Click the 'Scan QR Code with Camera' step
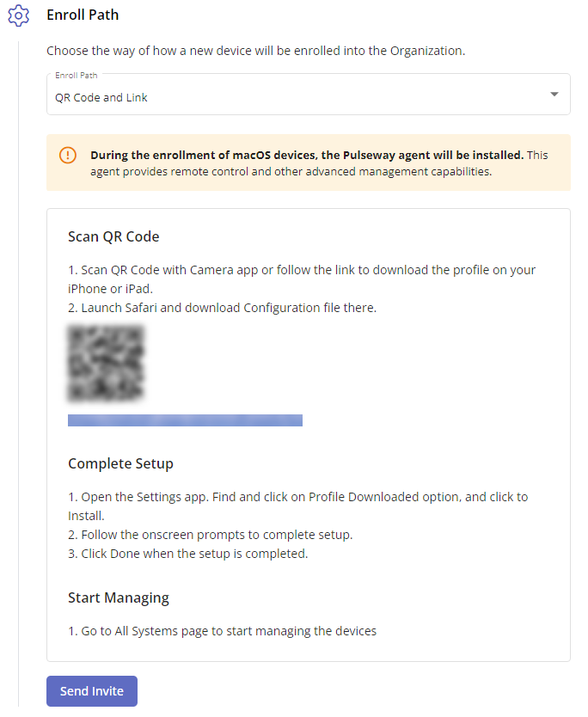 tap(302, 279)
